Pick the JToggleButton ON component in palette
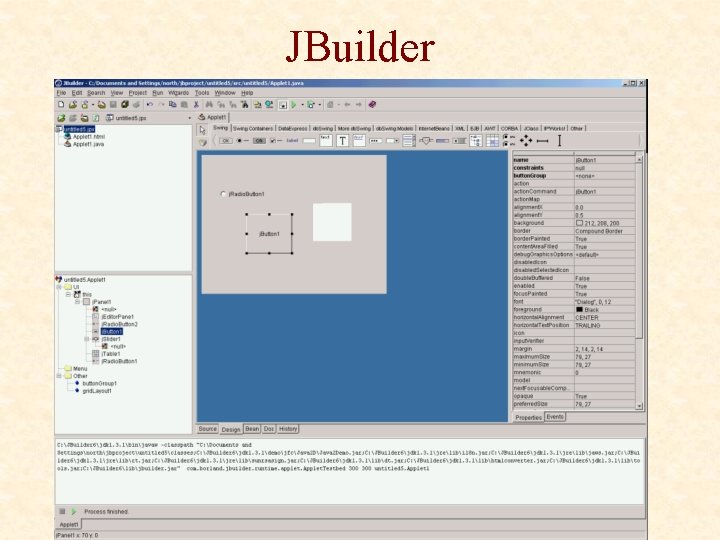720x540 pixels. [x=259, y=141]
